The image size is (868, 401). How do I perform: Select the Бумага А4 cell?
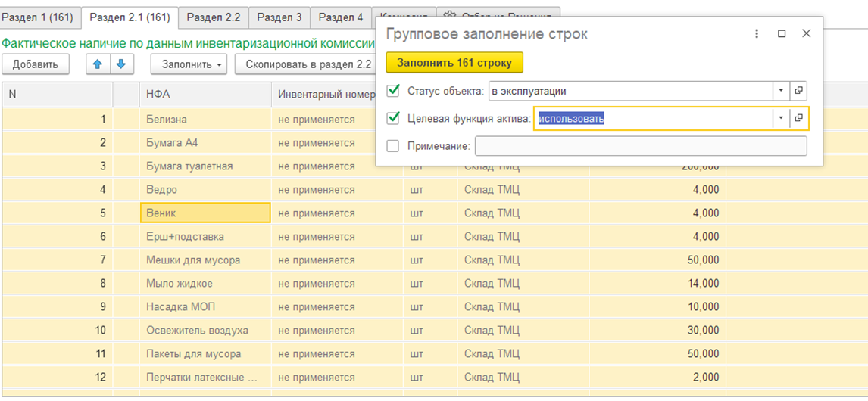pos(205,143)
